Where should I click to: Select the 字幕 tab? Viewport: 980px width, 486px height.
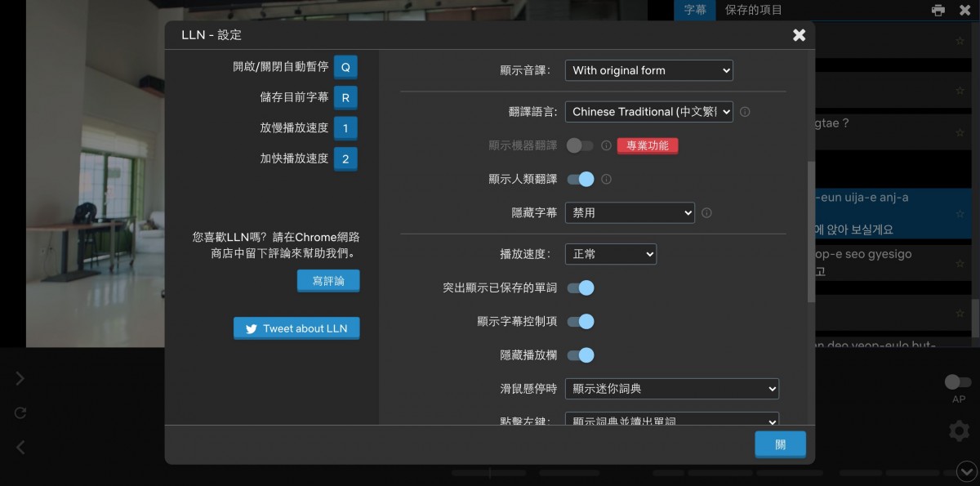[x=695, y=10]
